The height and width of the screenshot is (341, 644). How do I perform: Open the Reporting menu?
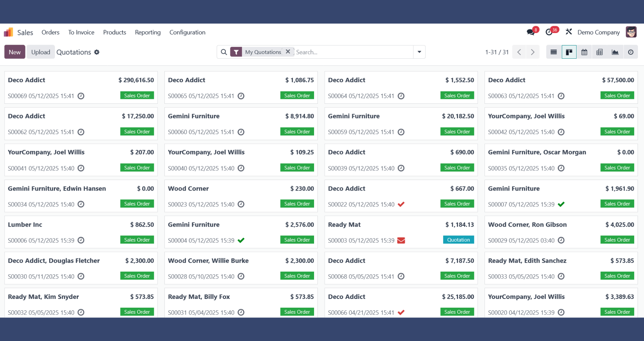[x=148, y=32]
